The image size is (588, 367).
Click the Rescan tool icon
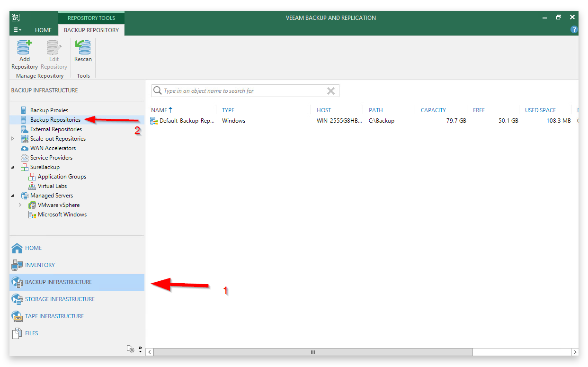[x=83, y=47]
